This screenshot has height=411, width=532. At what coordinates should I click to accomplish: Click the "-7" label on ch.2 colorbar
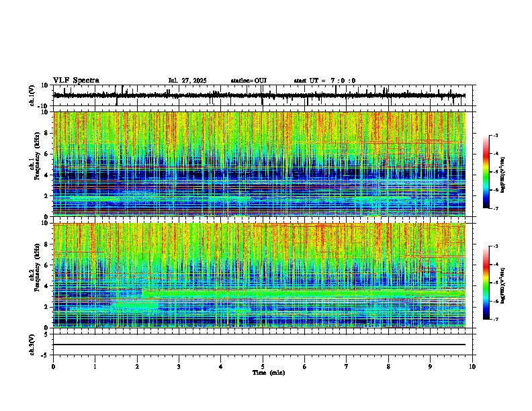[x=495, y=319]
